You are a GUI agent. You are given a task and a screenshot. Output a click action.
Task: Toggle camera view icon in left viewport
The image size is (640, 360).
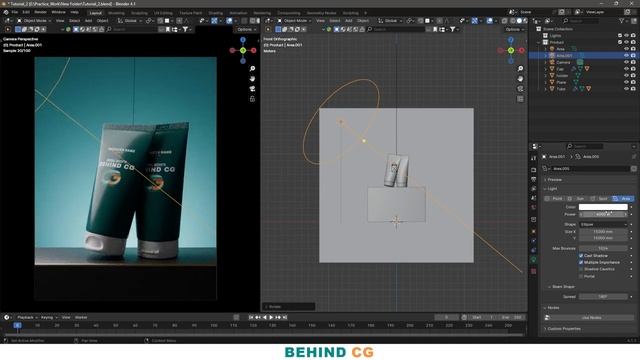pos(252,89)
